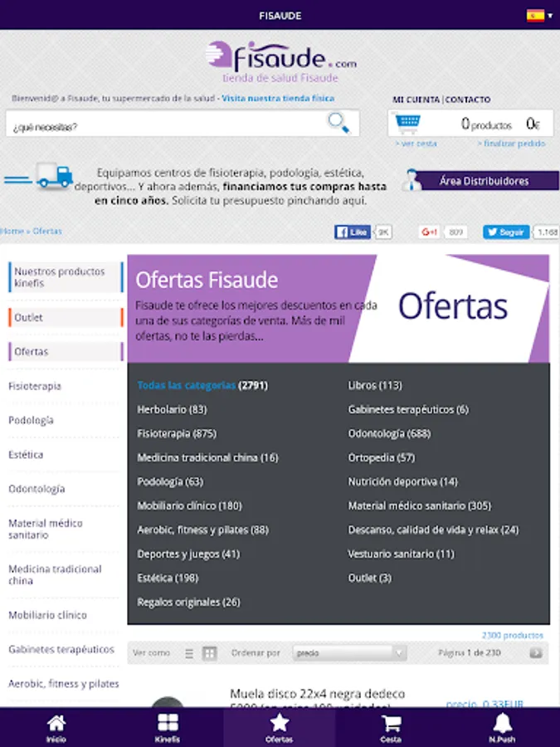Filter by Vestuario sanitario (11)
Image resolution: width=560 pixels, height=747 pixels.
(x=401, y=554)
